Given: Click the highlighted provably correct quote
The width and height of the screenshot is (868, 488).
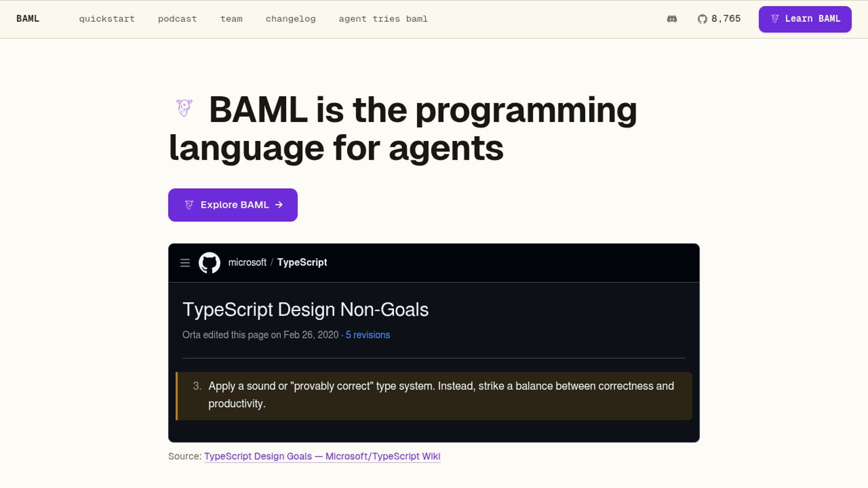Looking at the screenshot, I should [x=434, y=396].
